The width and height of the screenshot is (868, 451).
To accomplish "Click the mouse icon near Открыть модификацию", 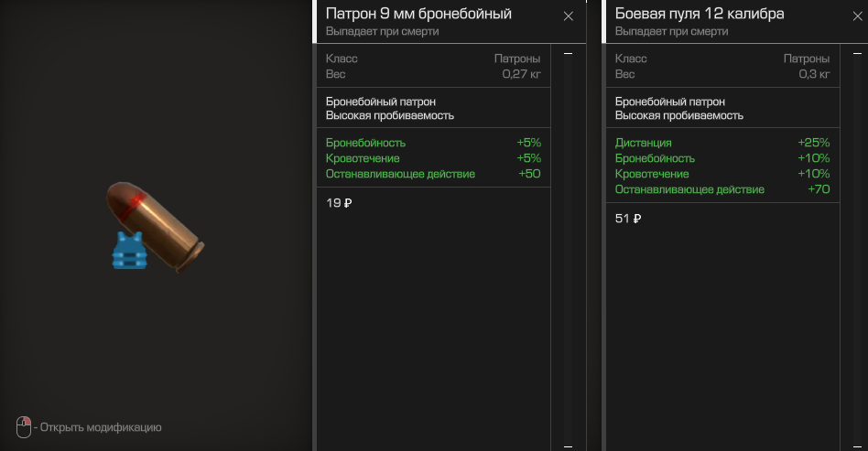I will coord(23,427).
